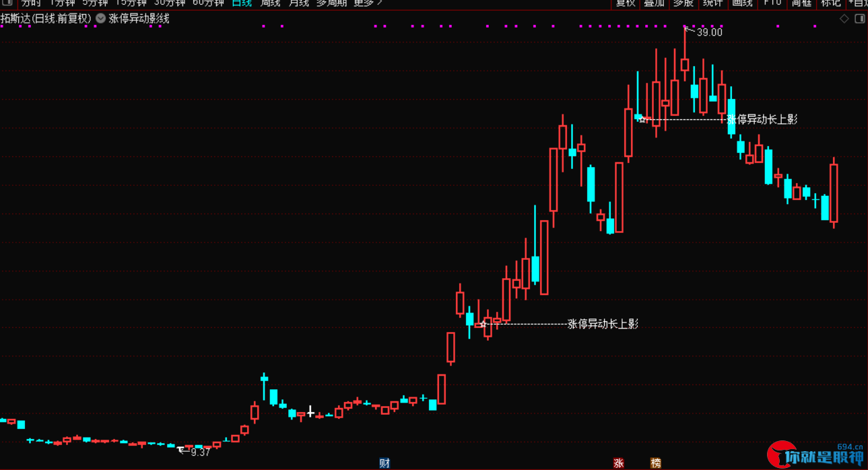This screenshot has width=868, height=470.
Task: Toggle the side panel icon at top right
Action: [x=859, y=19]
